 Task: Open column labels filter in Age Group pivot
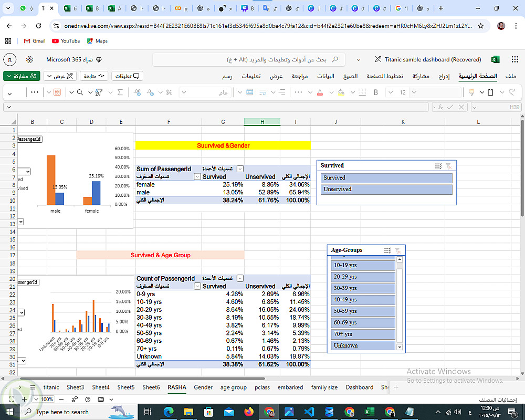coord(240,278)
